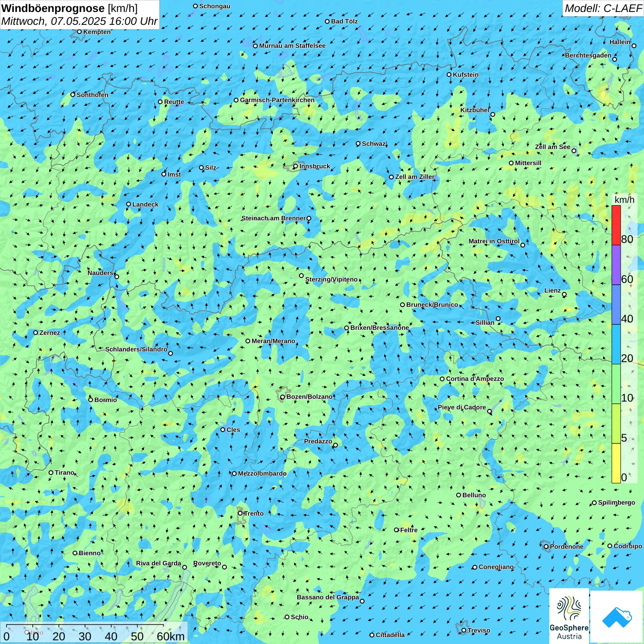Click the Landeck location dot
Viewport: 644px width, 644px height.
[129, 204]
